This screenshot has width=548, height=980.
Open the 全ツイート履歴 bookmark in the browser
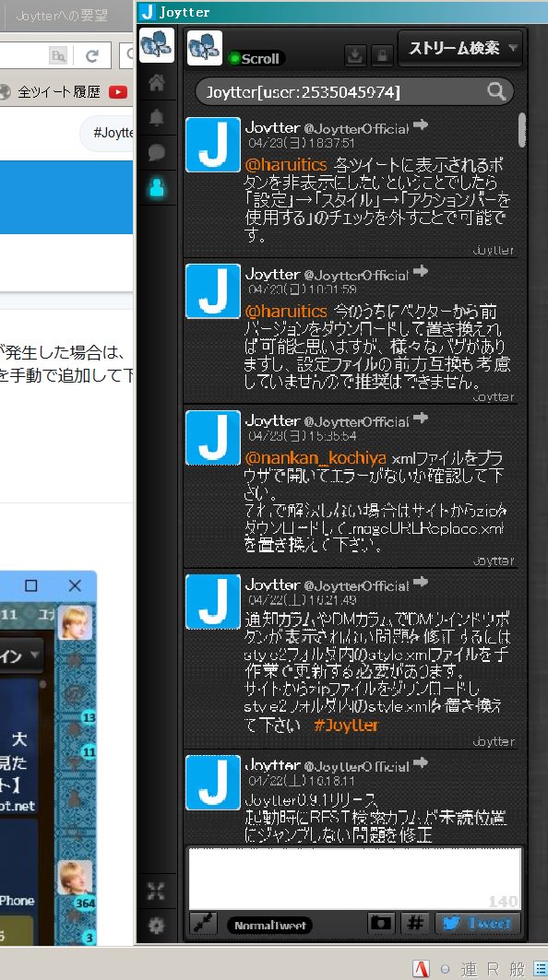pyautogui.click(x=59, y=92)
